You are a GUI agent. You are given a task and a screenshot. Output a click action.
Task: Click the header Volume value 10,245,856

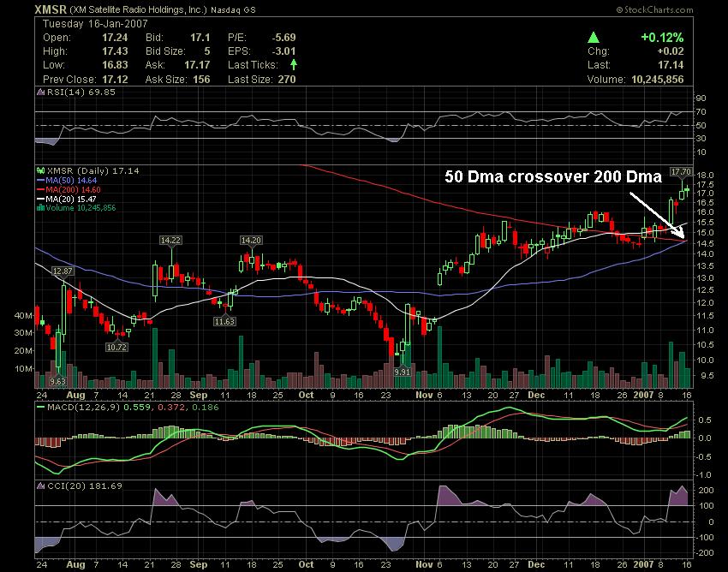pyautogui.click(x=658, y=80)
